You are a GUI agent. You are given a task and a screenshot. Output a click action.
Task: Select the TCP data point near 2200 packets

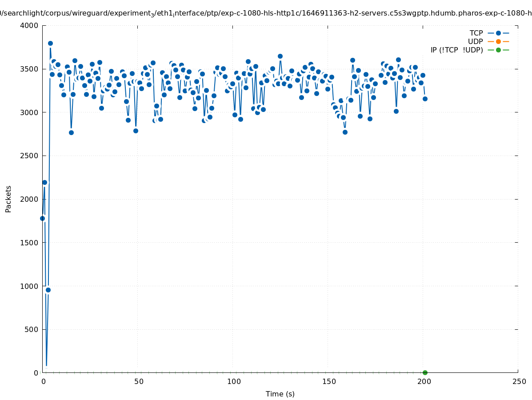[x=44, y=182]
